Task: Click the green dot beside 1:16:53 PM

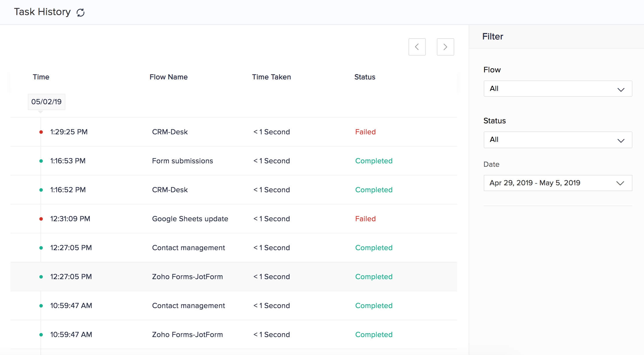Action: [41, 161]
